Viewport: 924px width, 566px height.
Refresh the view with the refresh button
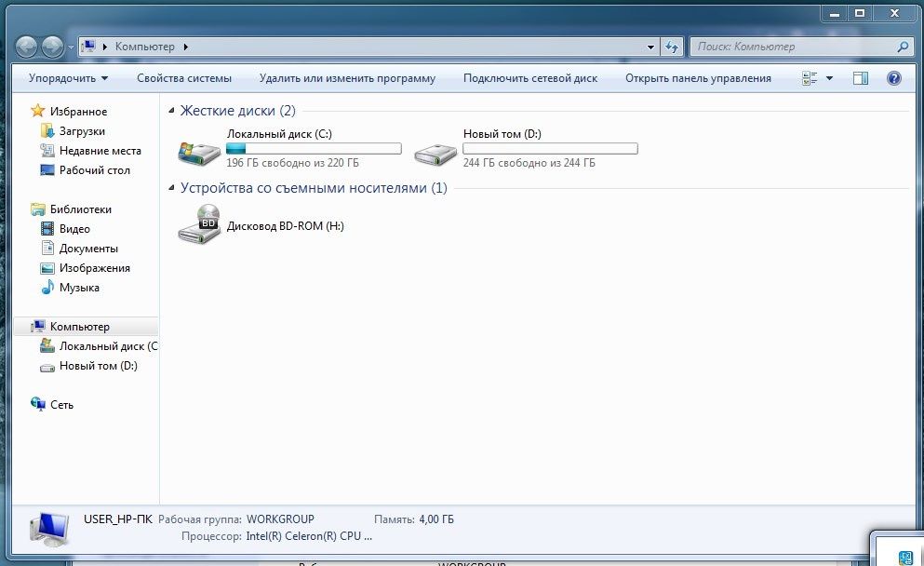672,47
